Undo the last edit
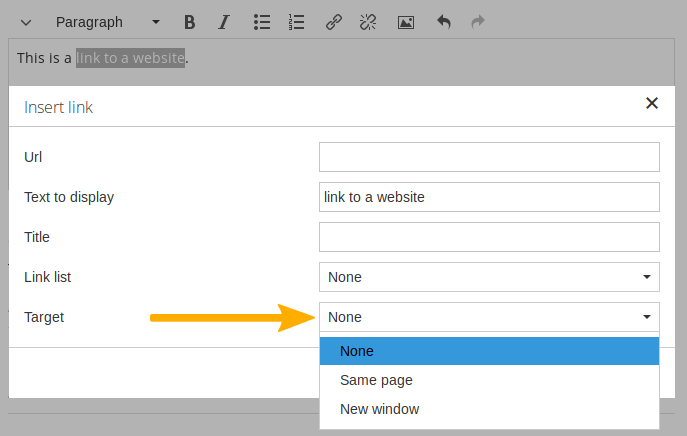The height and width of the screenshot is (436, 687). [444, 22]
